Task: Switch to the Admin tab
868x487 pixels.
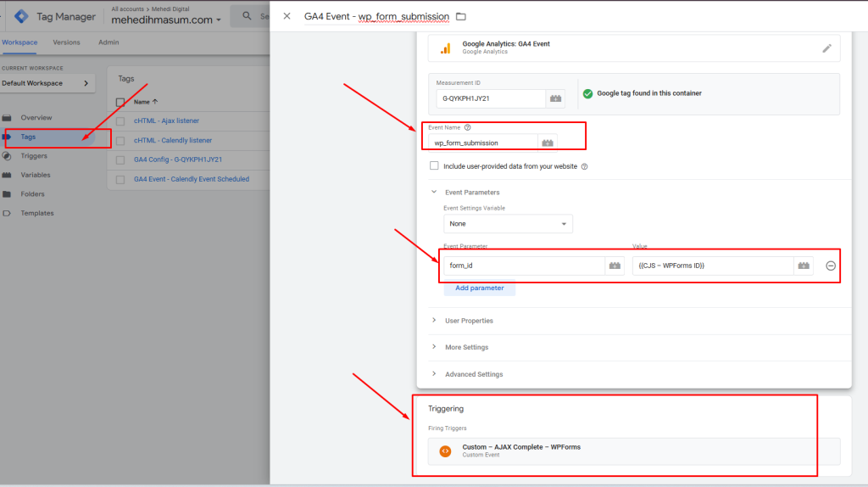Action: (x=108, y=42)
